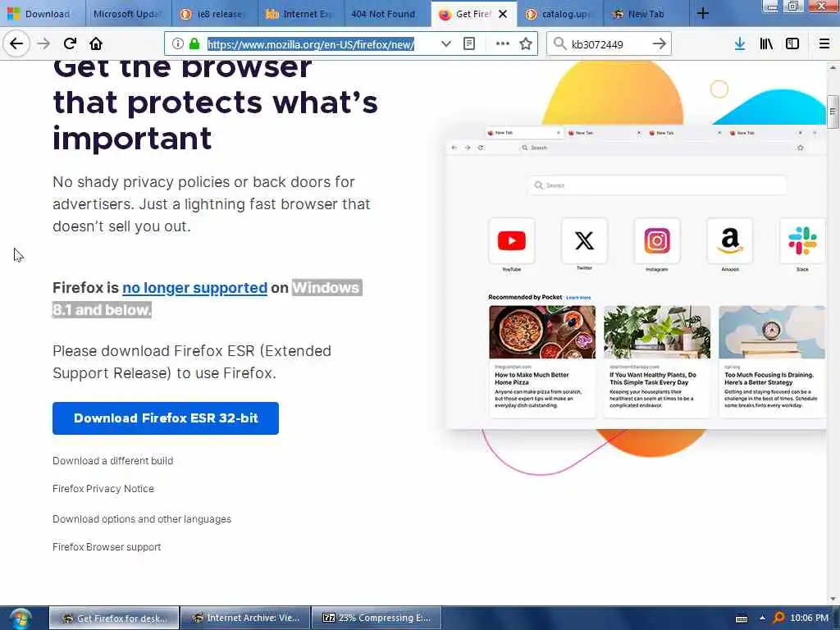Open a new tab with plus button
The height and width of the screenshot is (630, 840).
click(x=703, y=13)
